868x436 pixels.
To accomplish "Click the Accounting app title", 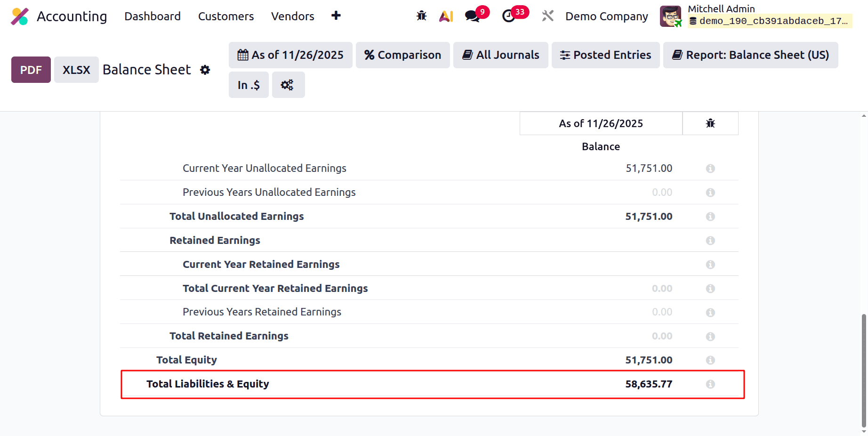I will point(72,16).
